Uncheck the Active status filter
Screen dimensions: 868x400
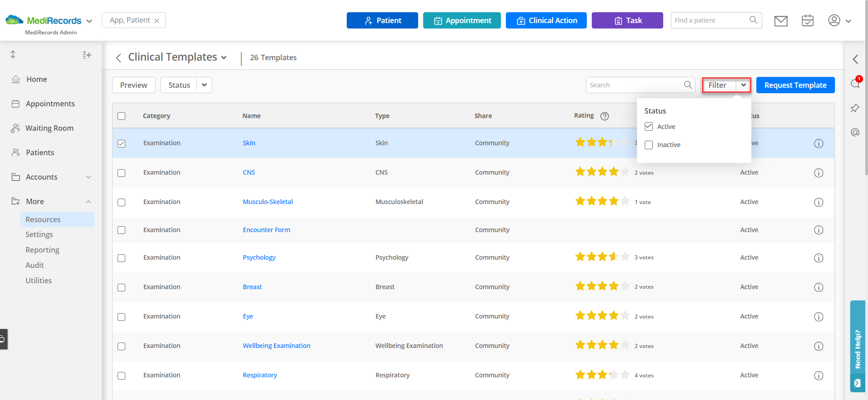649,127
